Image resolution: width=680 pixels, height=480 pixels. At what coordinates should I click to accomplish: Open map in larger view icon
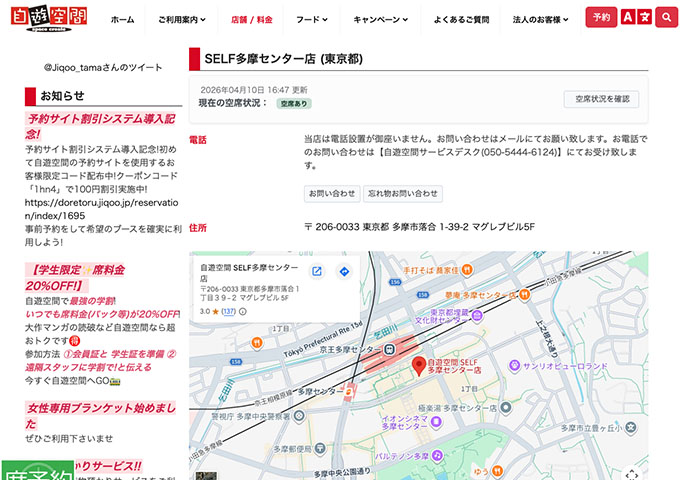[317, 271]
